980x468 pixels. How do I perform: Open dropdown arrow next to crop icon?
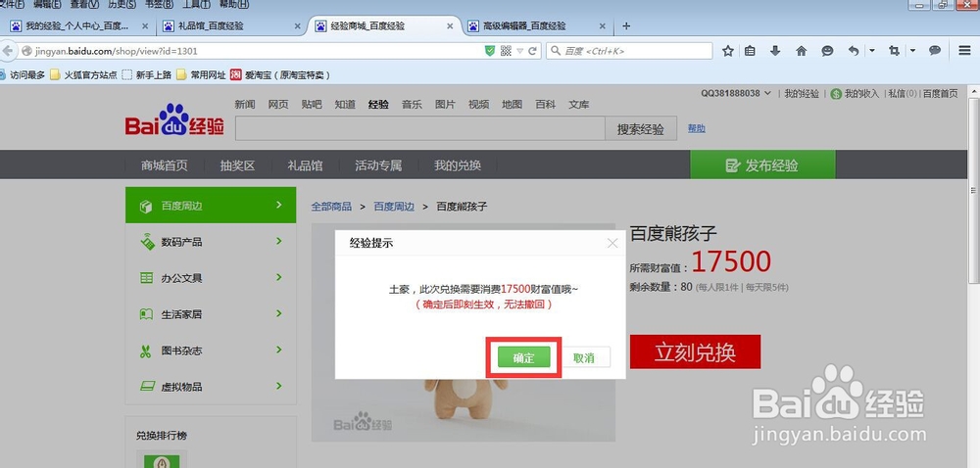point(912,51)
